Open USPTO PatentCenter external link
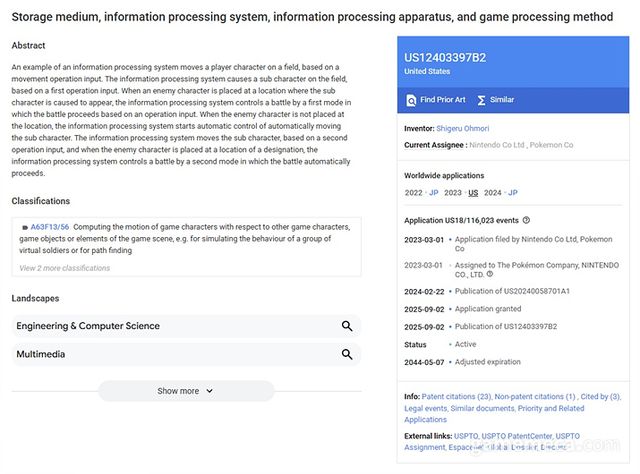 (517, 436)
